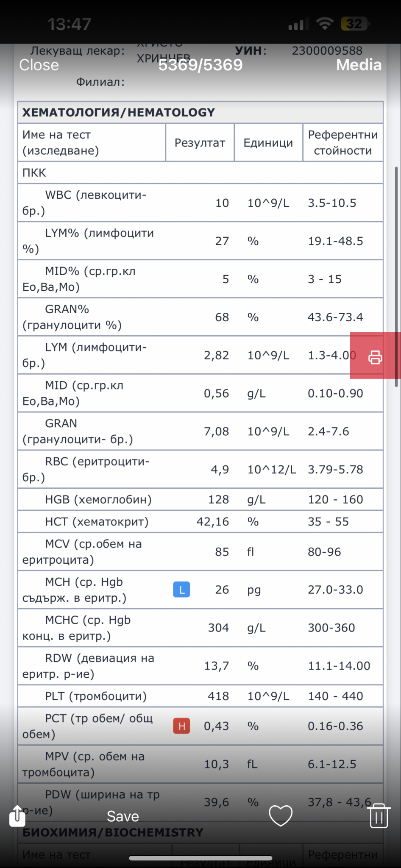Tap the home indicator bar at bottom
The width and height of the screenshot is (401, 868).
point(200,858)
